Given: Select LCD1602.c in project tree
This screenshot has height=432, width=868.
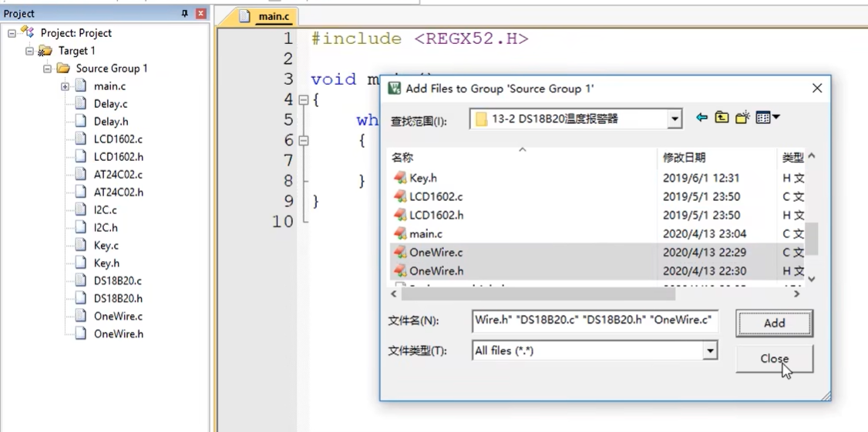Looking at the screenshot, I should (x=118, y=139).
